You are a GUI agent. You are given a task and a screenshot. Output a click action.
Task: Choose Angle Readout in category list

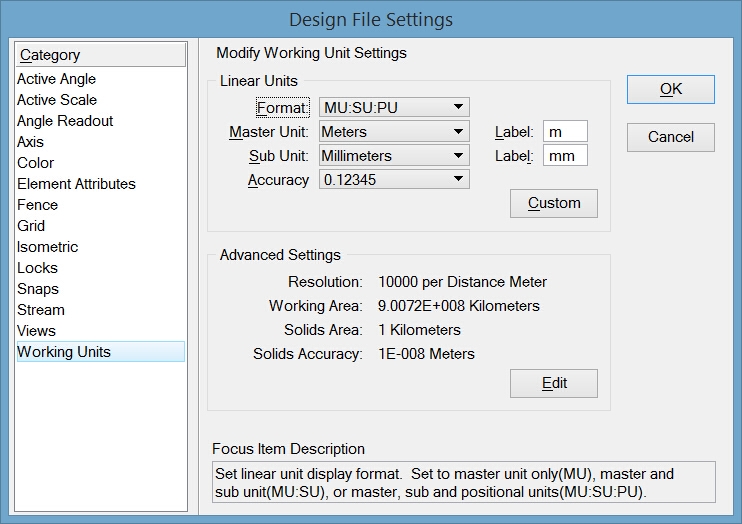(65, 121)
